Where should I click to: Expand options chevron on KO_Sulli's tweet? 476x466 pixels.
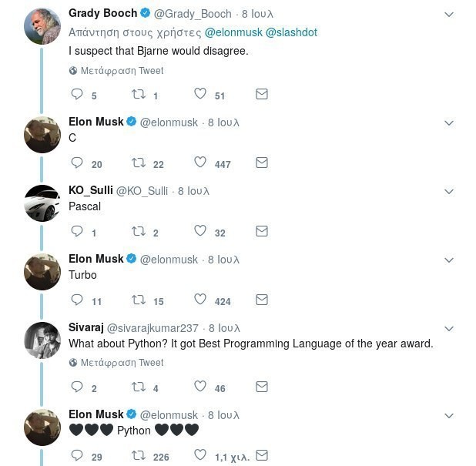coord(449,191)
